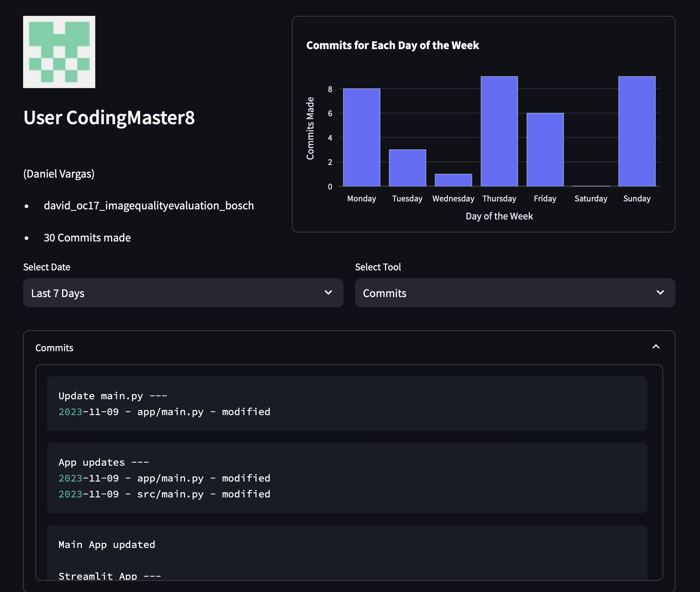Click the 30 Commits made text

[x=87, y=238]
